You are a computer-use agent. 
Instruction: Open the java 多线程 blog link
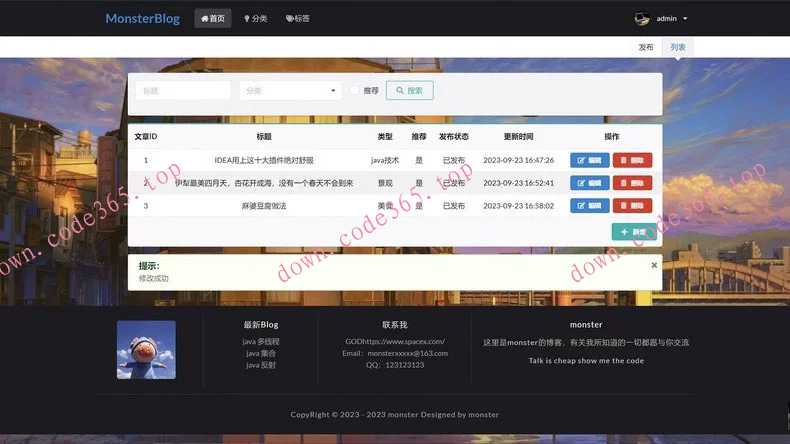[260, 342]
